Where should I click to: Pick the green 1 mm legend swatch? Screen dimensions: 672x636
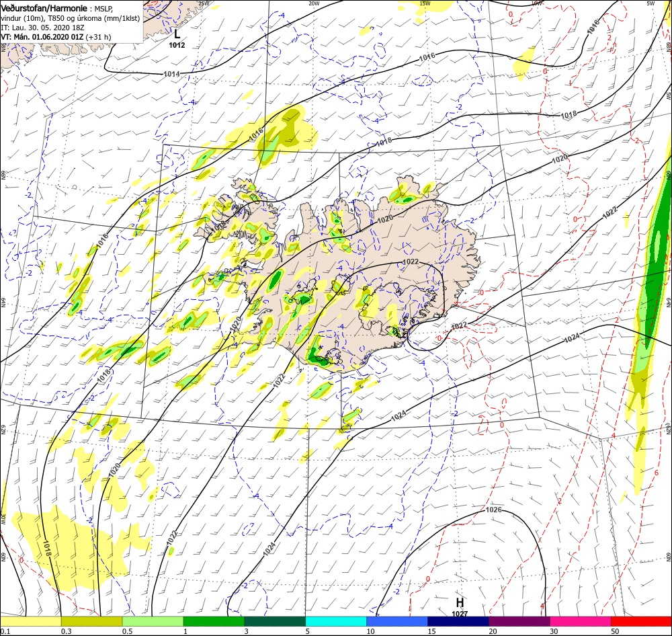pyautogui.click(x=214, y=621)
